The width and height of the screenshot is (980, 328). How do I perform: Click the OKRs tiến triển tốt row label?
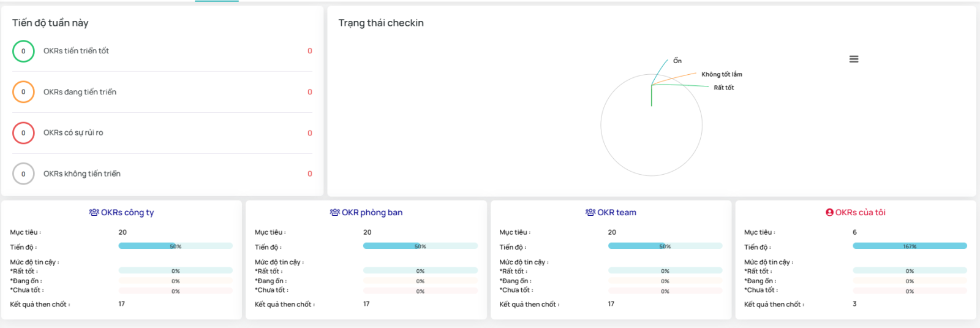(76, 51)
